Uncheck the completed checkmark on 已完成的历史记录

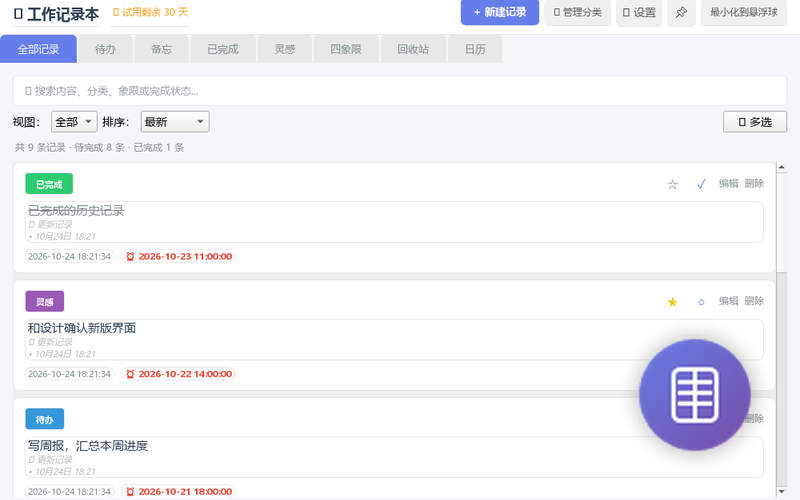701,184
